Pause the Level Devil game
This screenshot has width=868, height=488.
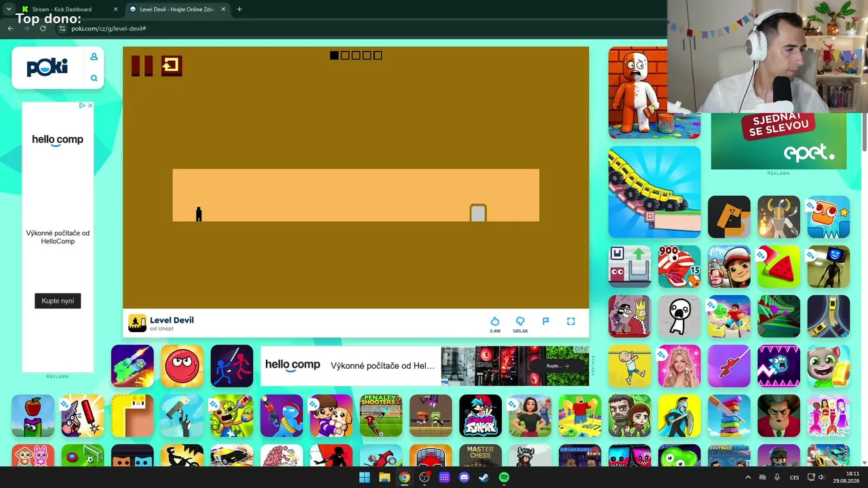coord(142,65)
